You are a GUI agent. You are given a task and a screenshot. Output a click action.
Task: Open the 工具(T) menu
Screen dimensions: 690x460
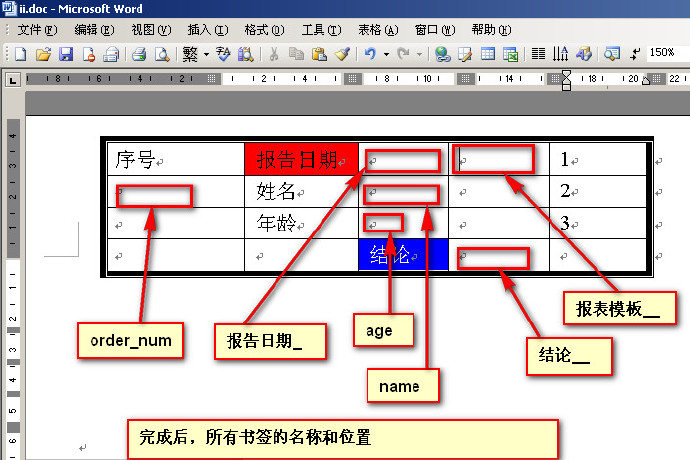tap(321, 30)
